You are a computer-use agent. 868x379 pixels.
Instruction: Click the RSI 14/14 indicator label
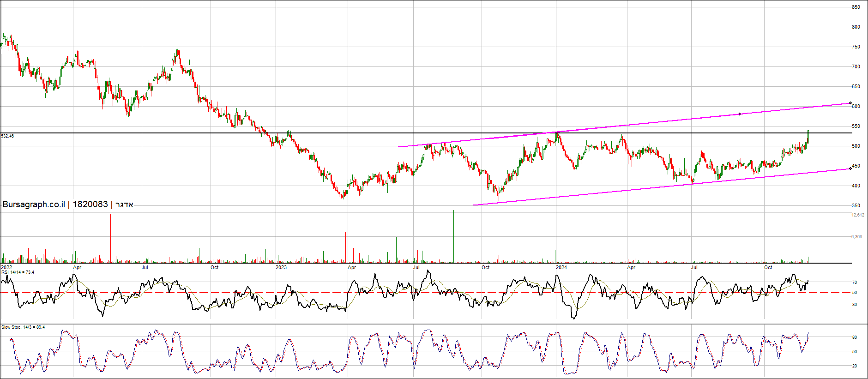[18, 272]
